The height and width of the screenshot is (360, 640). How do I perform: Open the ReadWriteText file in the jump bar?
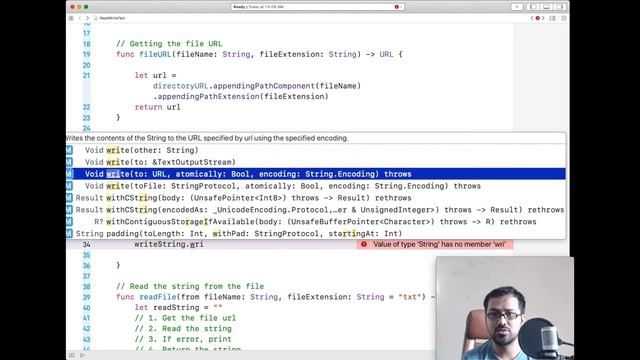pos(109,18)
